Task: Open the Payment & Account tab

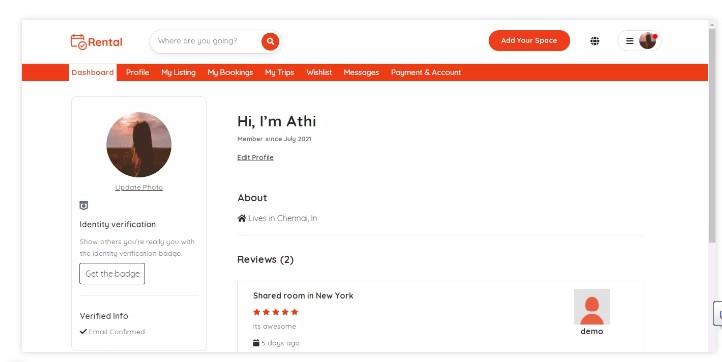Action: click(x=425, y=72)
